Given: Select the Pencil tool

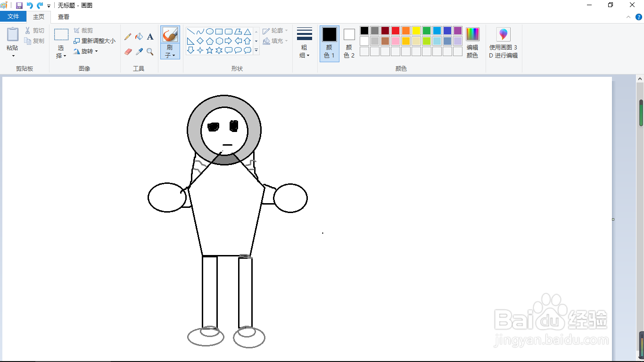Looking at the screenshot, I should 128,37.
